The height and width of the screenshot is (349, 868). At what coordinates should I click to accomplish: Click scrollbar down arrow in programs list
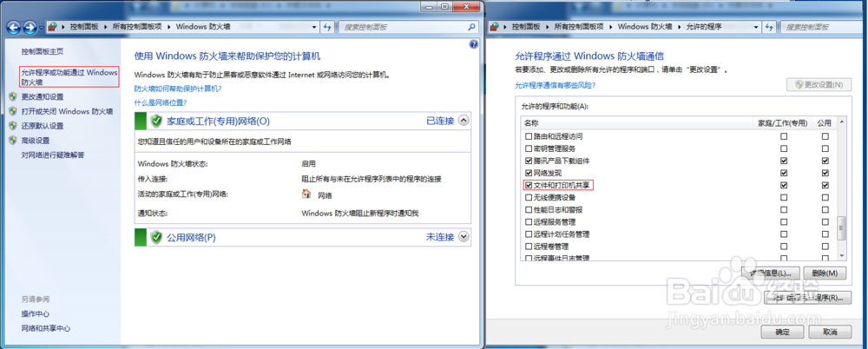tap(842, 255)
